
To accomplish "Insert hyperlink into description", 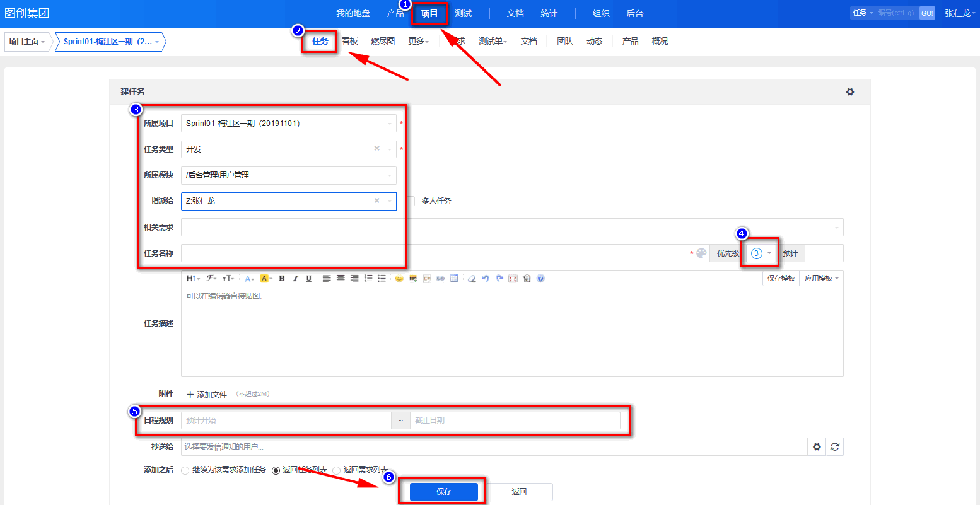I will pos(440,278).
